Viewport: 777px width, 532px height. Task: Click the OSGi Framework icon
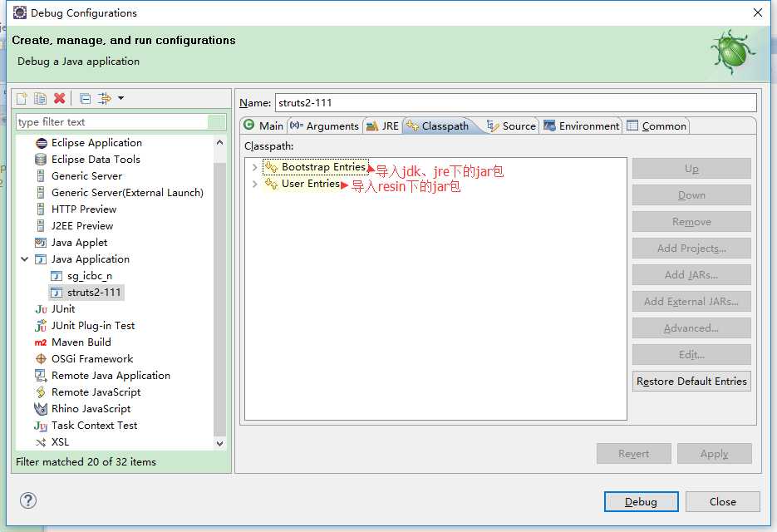(41, 359)
